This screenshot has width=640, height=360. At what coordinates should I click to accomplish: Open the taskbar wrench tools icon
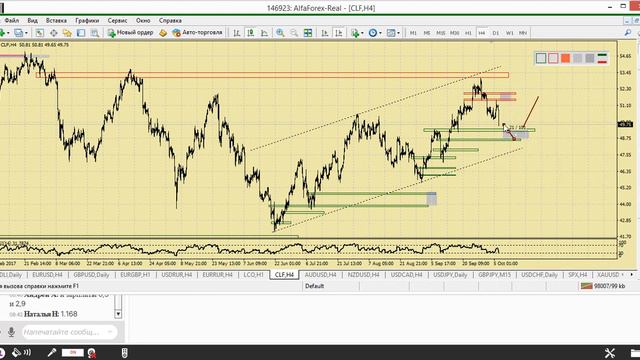[610, 353]
